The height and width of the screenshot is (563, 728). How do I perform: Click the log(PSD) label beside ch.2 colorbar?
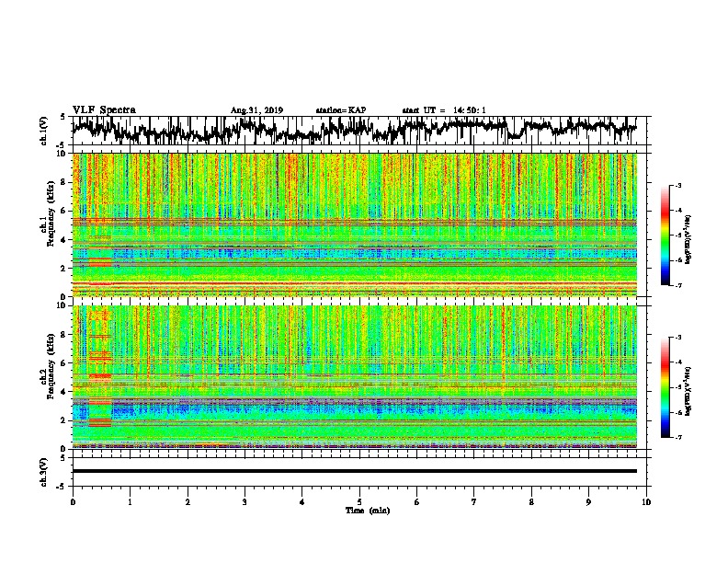(688, 391)
